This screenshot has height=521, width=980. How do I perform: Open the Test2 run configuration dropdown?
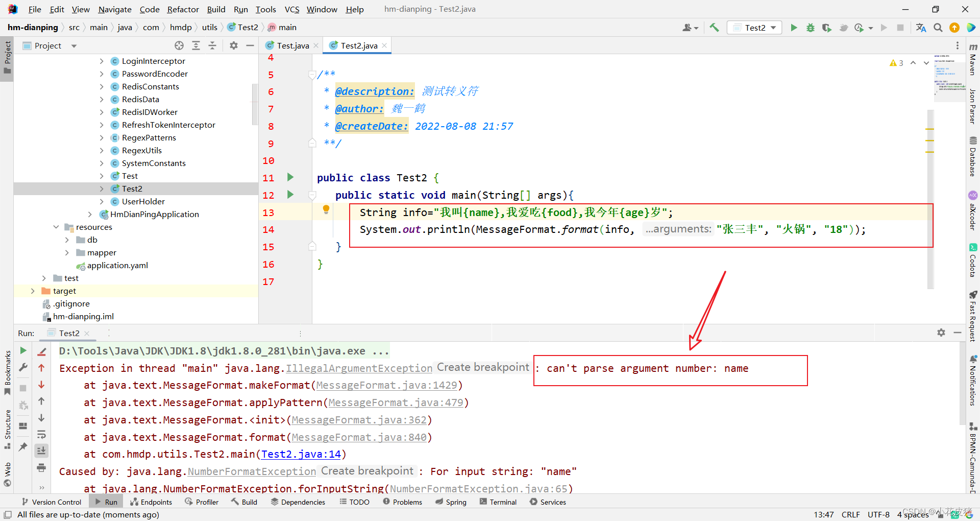pyautogui.click(x=755, y=28)
